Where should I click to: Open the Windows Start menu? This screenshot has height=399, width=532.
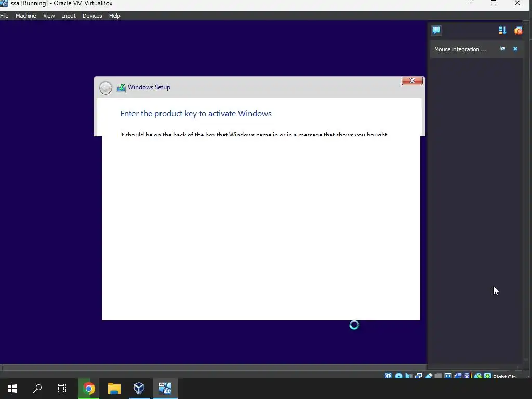point(12,389)
